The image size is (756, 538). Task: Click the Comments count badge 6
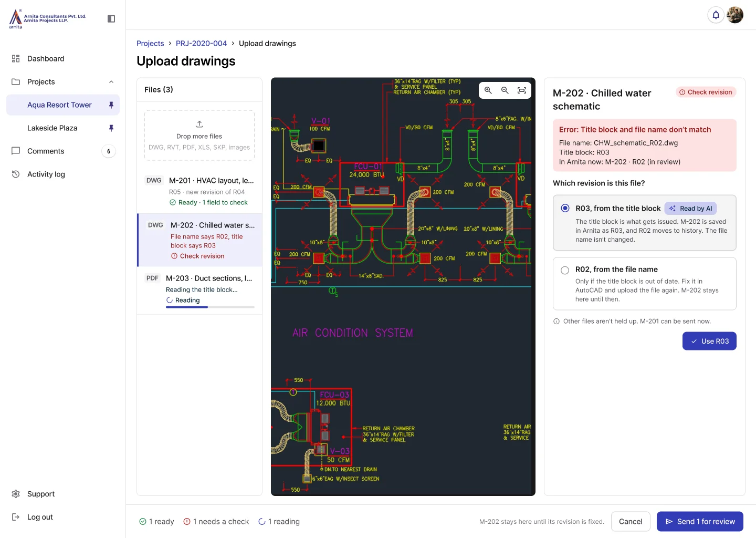point(109,151)
